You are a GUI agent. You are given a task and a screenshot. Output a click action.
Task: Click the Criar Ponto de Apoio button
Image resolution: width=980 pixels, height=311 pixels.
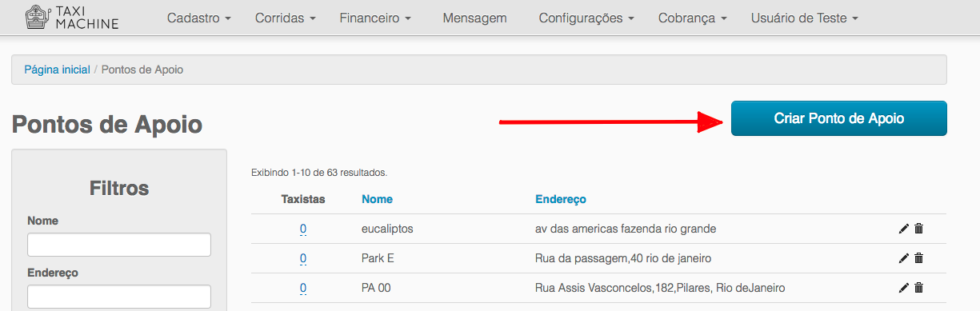pos(839,118)
